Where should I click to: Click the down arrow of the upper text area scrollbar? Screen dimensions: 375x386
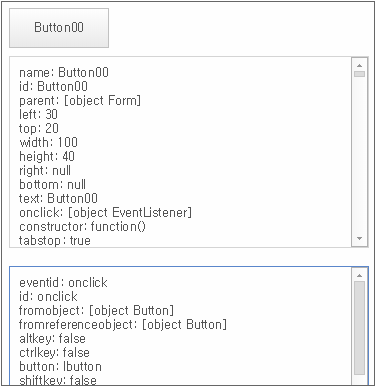click(359, 238)
